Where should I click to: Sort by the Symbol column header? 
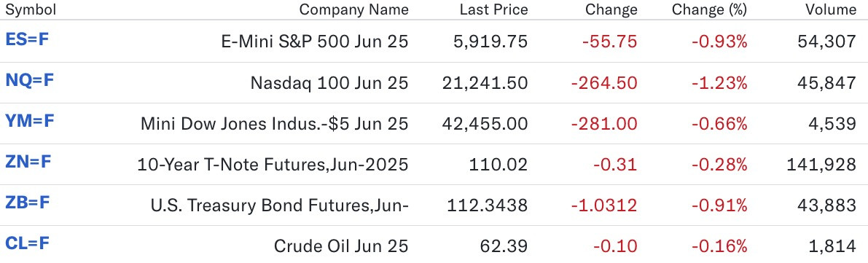[x=31, y=9]
